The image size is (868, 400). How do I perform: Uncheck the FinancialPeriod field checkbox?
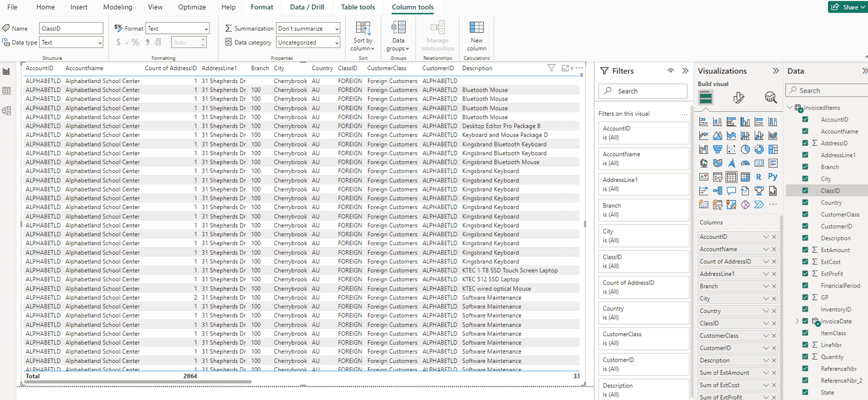tap(805, 285)
